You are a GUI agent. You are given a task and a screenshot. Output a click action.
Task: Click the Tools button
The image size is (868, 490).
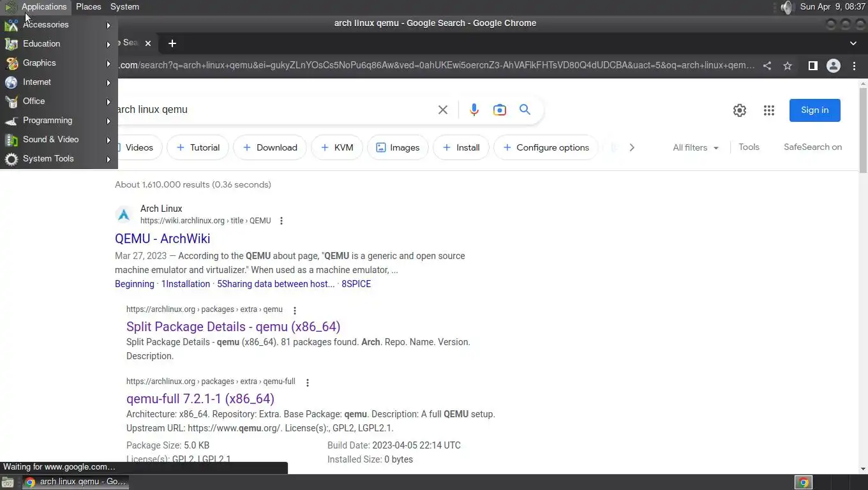point(749,147)
